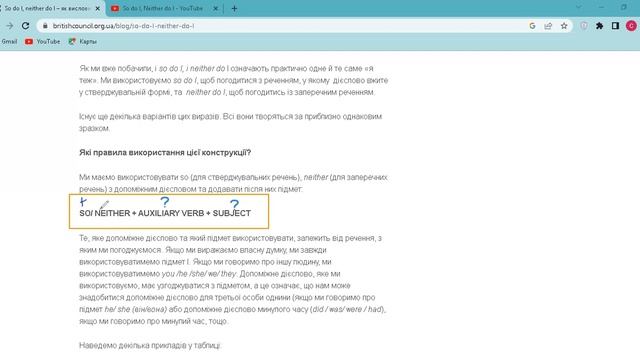Click the heading Які правила використання цієї конструкції?

click(165, 153)
